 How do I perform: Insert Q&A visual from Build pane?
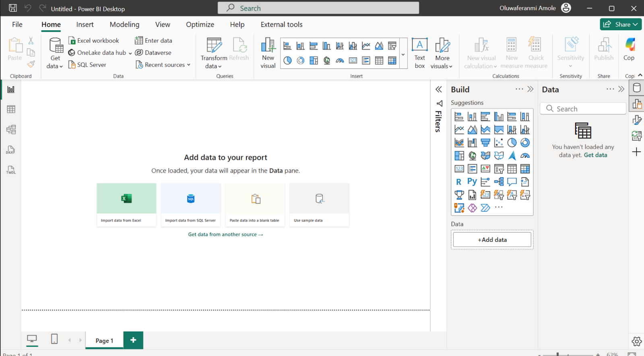tap(512, 182)
